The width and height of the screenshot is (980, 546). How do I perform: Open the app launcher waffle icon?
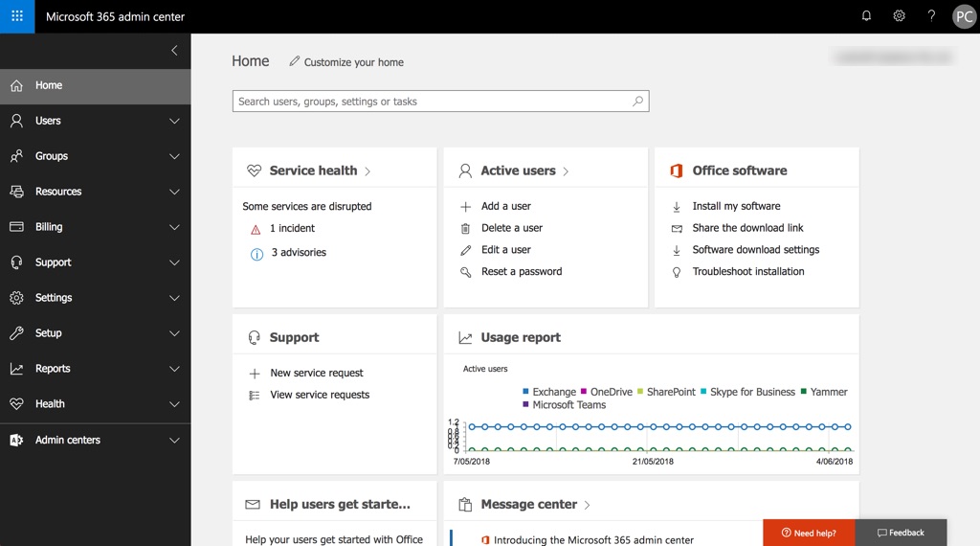[x=17, y=16]
